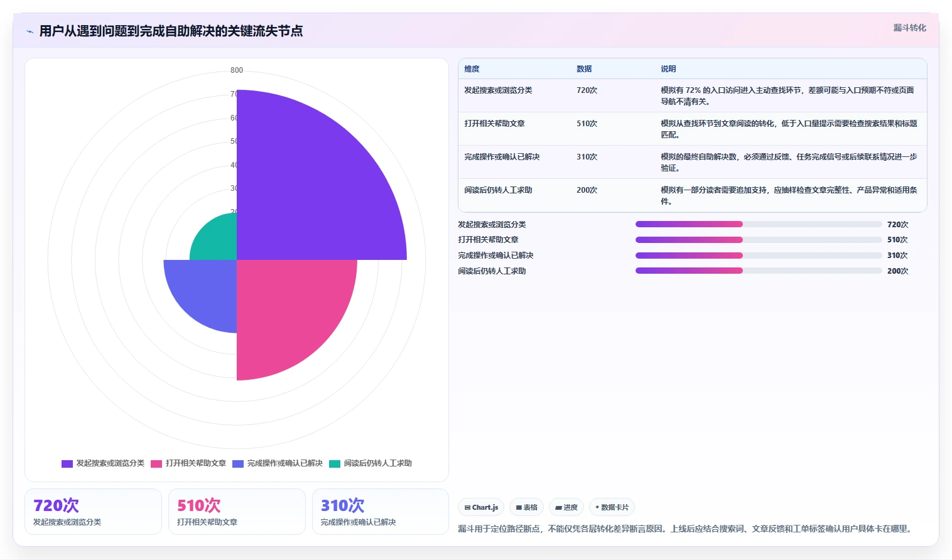
Task: Select table cell 完成操作或确认已解决
Action: click(x=502, y=157)
